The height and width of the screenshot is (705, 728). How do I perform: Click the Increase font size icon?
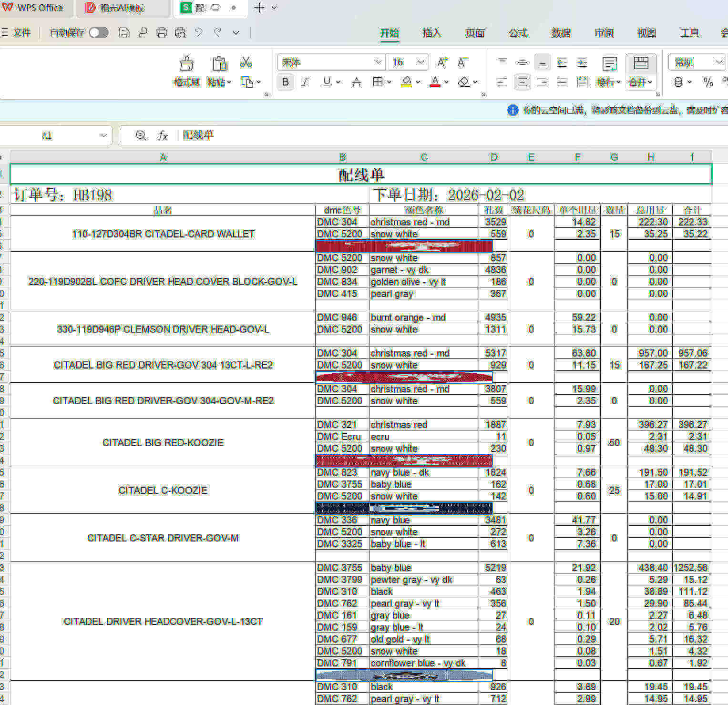click(x=442, y=62)
